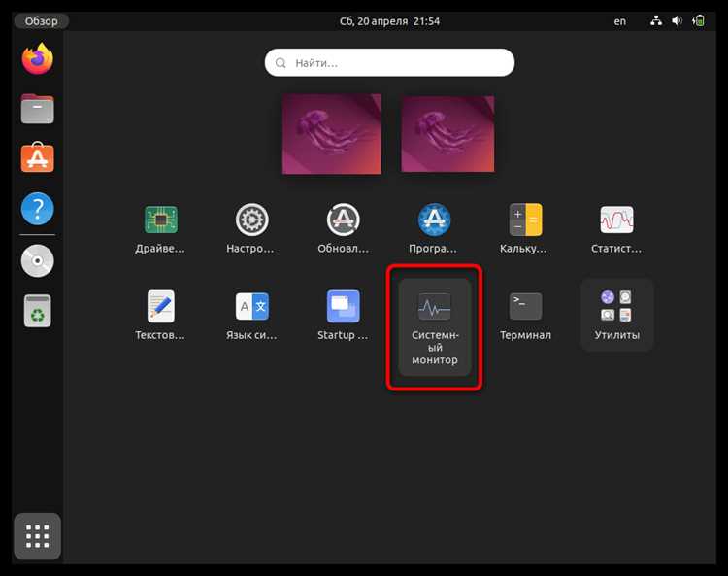This screenshot has height=576, width=728.
Task: Launch the Текстов… text editor
Action: pyautogui.click(x=160, y=316)
